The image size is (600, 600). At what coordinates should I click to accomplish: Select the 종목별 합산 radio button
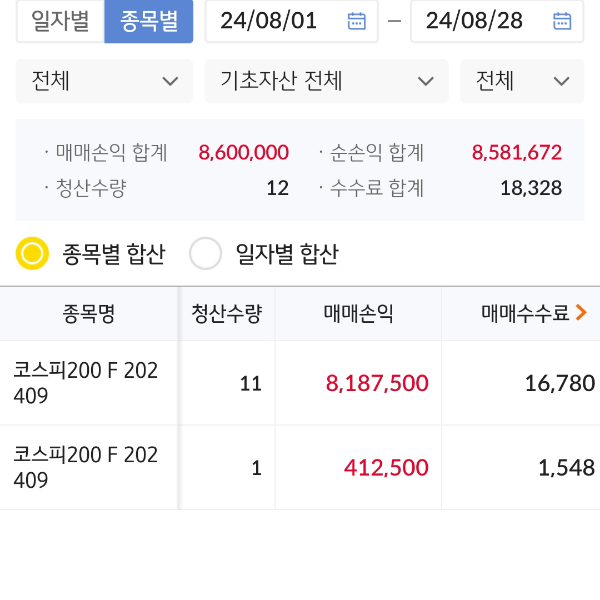point(33,254)
